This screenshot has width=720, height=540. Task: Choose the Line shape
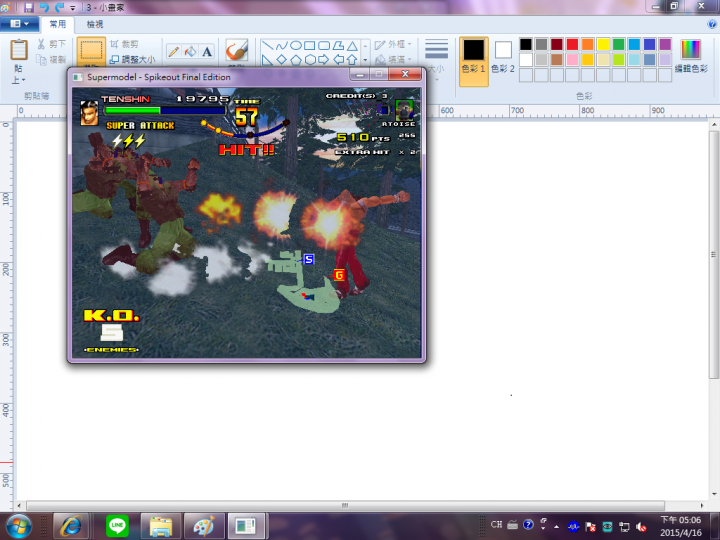[x=268, y=45]
